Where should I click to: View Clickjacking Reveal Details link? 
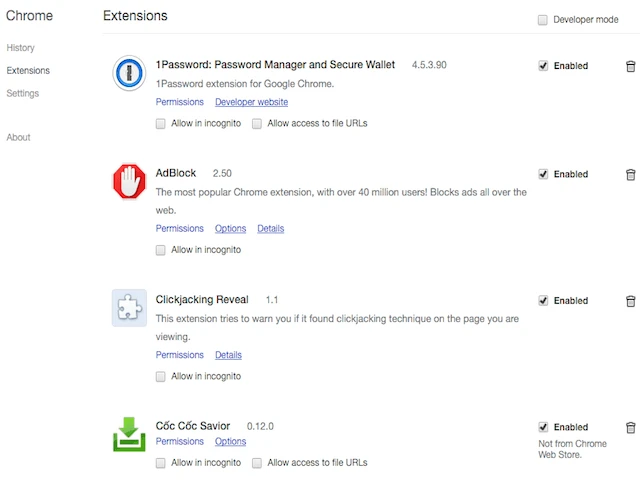228,355
